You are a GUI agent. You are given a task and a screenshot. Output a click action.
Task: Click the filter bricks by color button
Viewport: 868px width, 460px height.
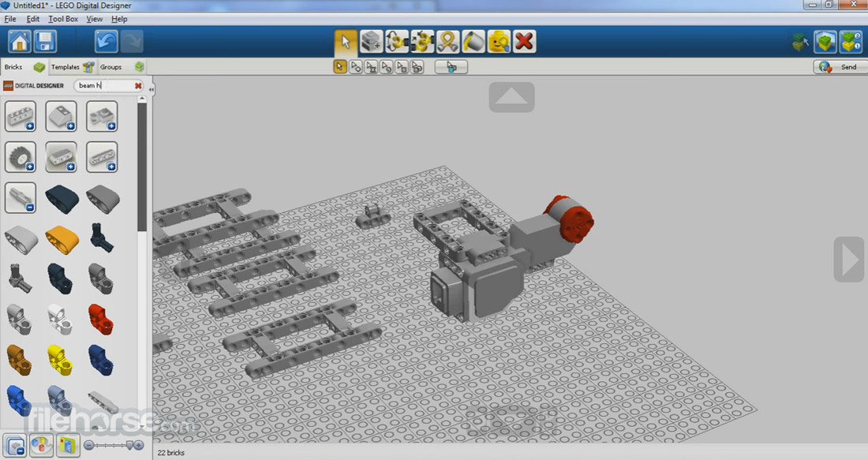tap(41, 445)
